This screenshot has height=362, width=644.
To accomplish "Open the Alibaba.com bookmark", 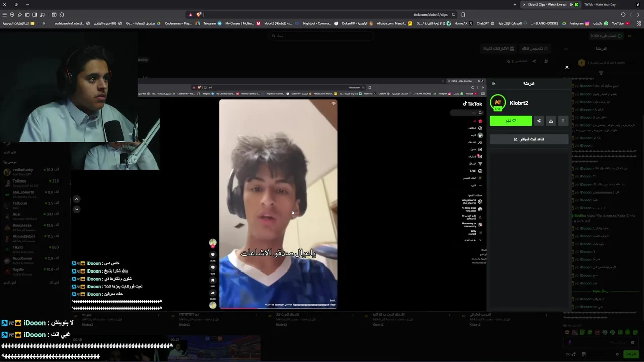I will pos(394,23).
